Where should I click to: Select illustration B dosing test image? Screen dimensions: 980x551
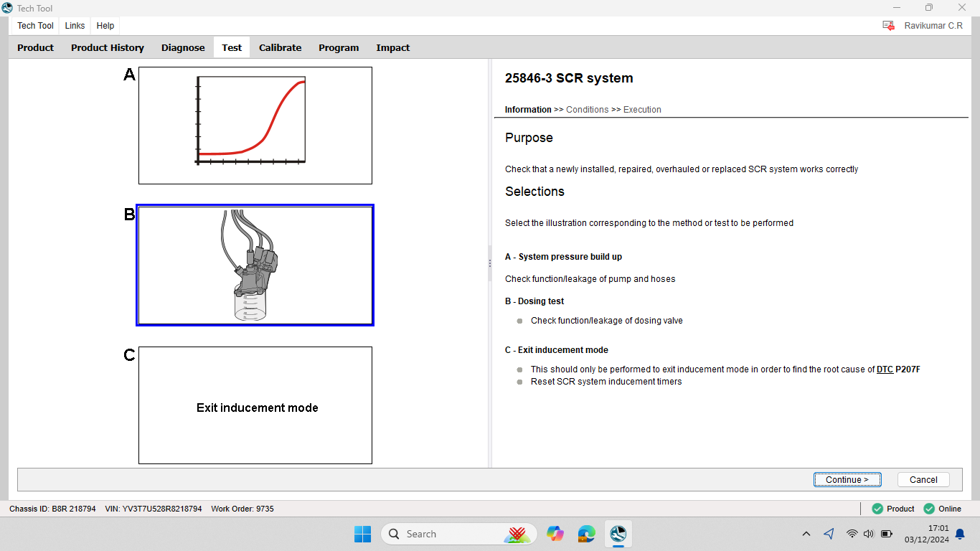coord(255,265)
